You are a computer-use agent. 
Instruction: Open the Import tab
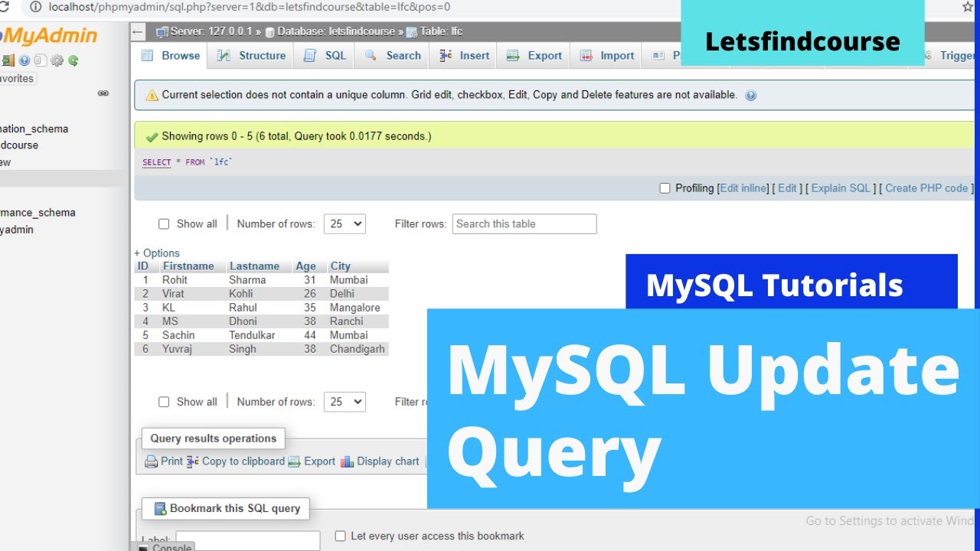point(606,56)
